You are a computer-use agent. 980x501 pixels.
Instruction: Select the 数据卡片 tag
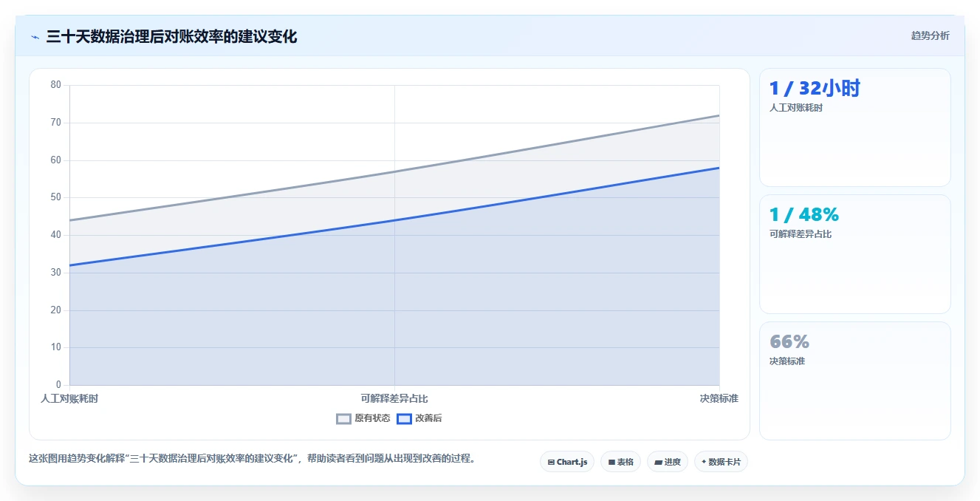click(x=721, y=462)
